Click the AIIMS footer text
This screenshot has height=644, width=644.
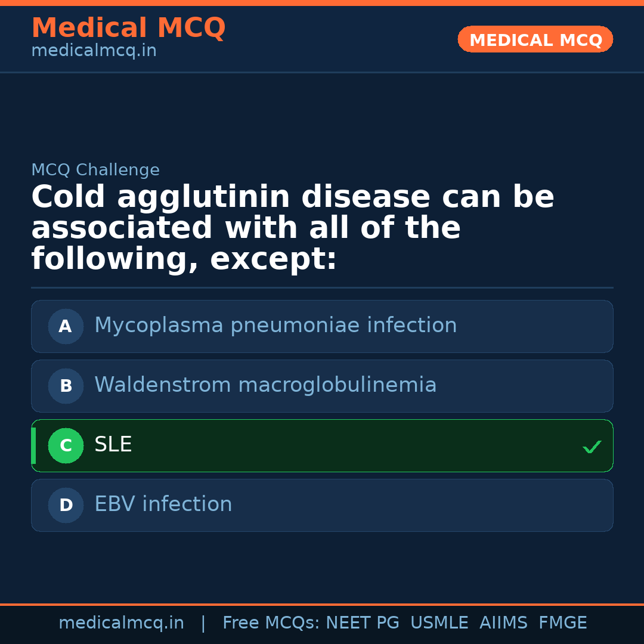coord(503,623)
